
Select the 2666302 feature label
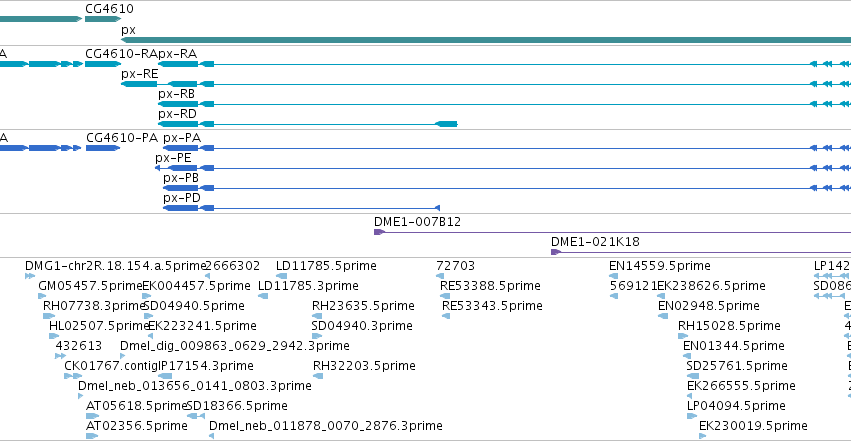point(232,266)
